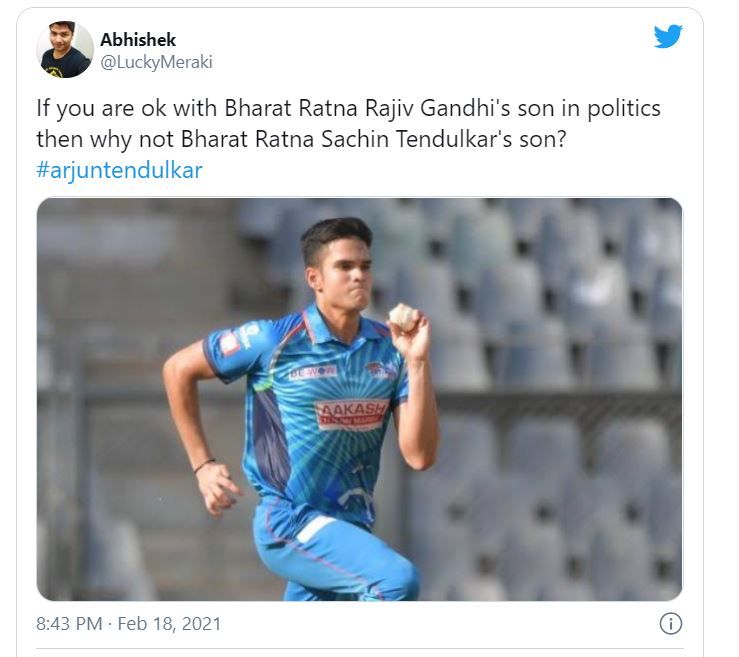This screenshot has width=739, height=657.
Task: Click the Feb 18, 2021 date
Action: pos(170,624)
